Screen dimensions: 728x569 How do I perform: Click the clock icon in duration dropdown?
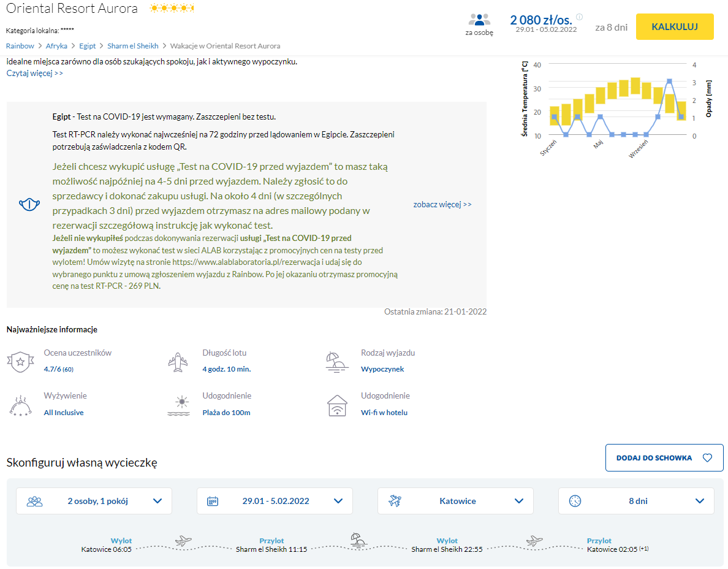[575, 501]
